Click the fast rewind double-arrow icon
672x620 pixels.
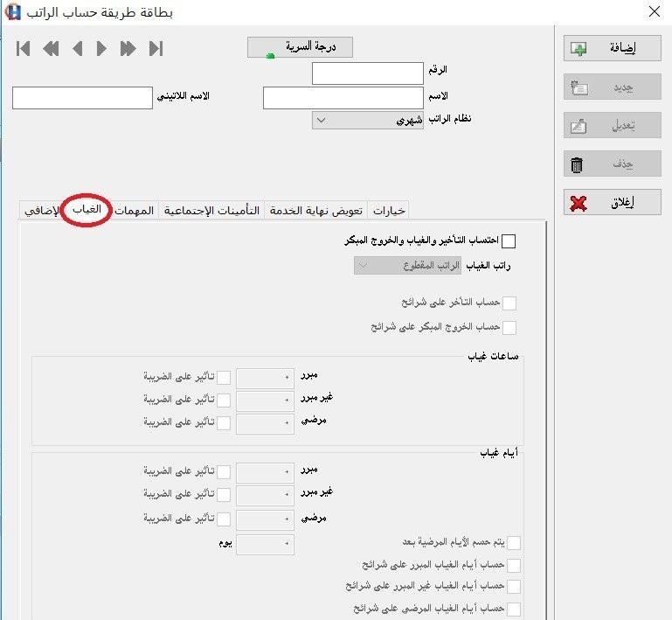click(x=51, y=48)
